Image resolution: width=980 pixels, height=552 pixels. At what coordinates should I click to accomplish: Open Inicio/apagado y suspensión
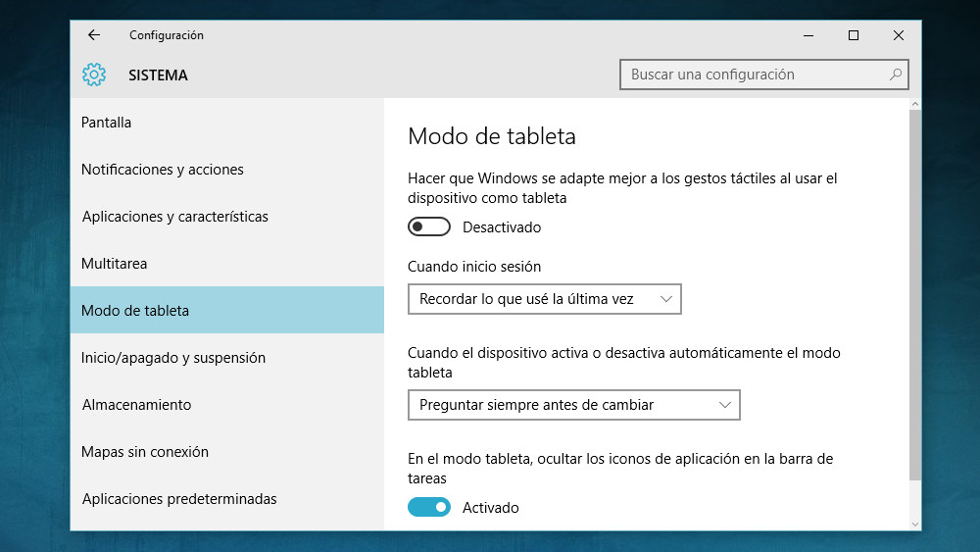point(227,358)
